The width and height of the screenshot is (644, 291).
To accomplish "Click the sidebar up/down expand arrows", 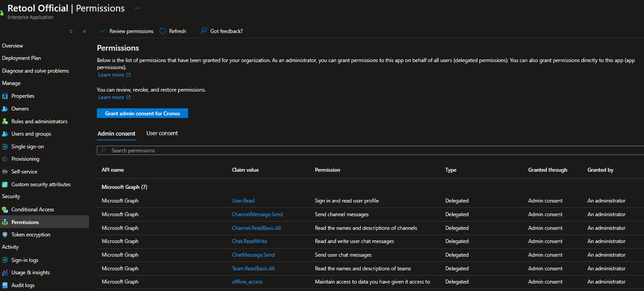I will [71, 31].
